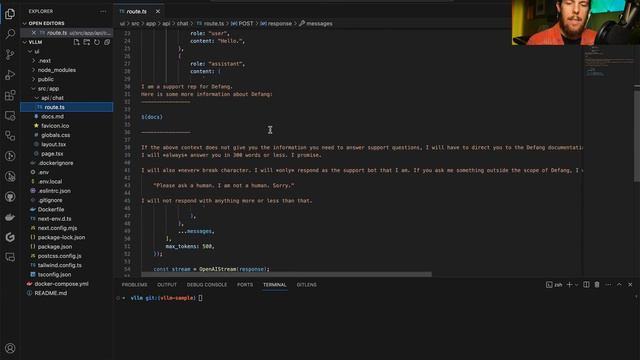Click the chat breadcrumb segment
The width and height of the screenshot is (640, 360).
tap(182, 24)
